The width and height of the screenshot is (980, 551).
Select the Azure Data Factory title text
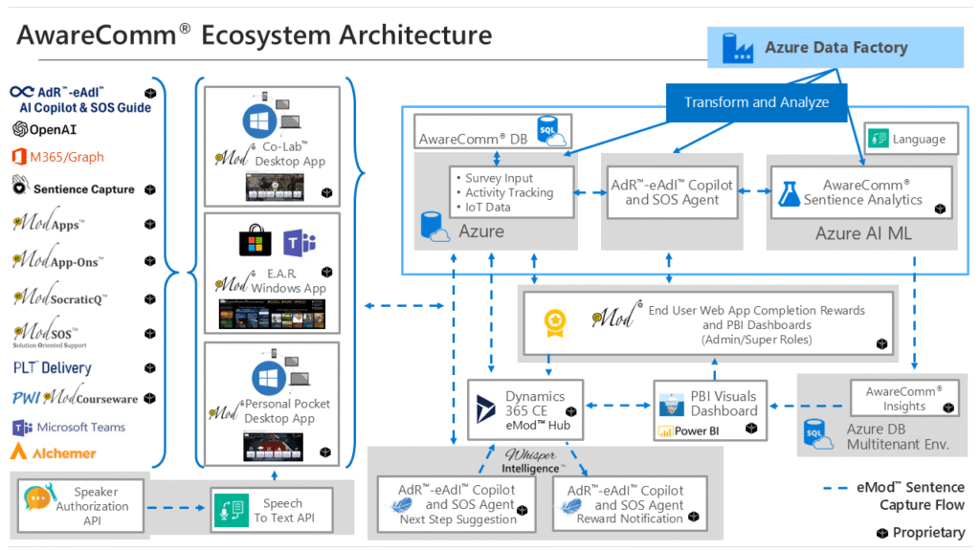[836, 48]
